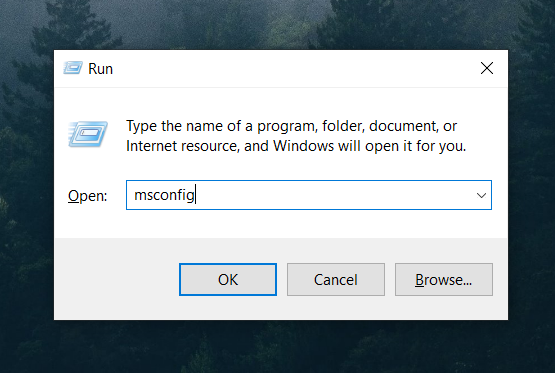This screenshot has width=555, height=373.
Task: Click the "Type the name of a program" line
Action: click(x=291, y=126)
